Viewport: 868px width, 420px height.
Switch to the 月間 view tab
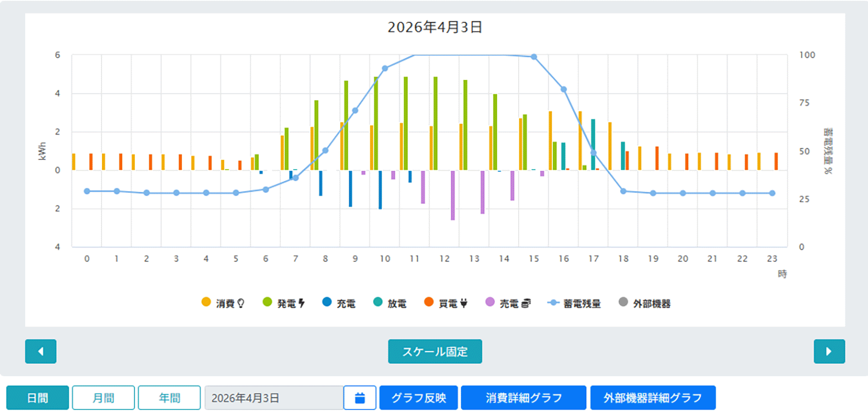click(x=104, y=398)
